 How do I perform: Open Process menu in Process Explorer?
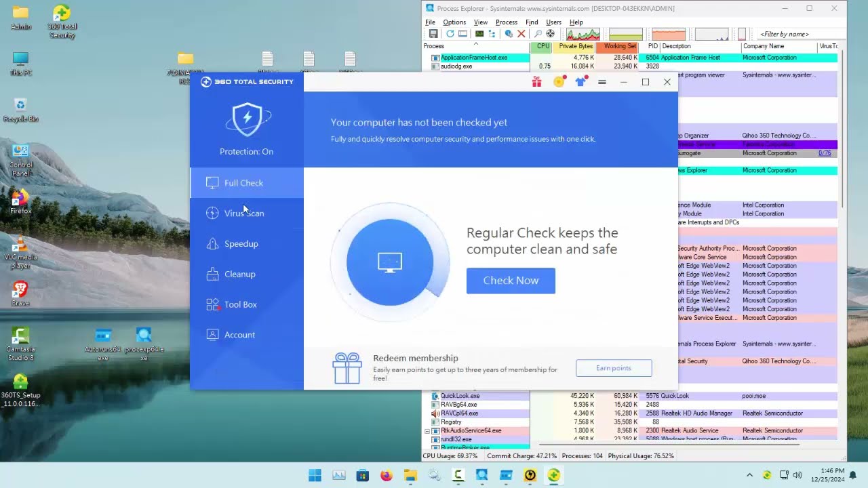(507, 22)
